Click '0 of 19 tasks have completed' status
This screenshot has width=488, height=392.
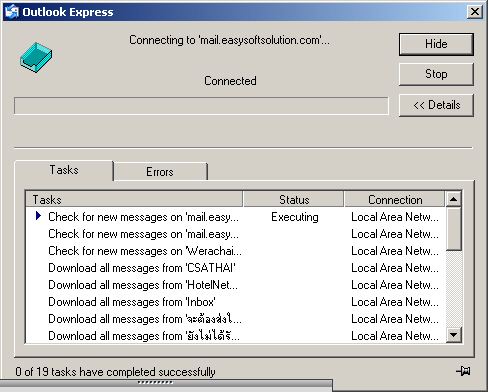[x=115, y=372]
